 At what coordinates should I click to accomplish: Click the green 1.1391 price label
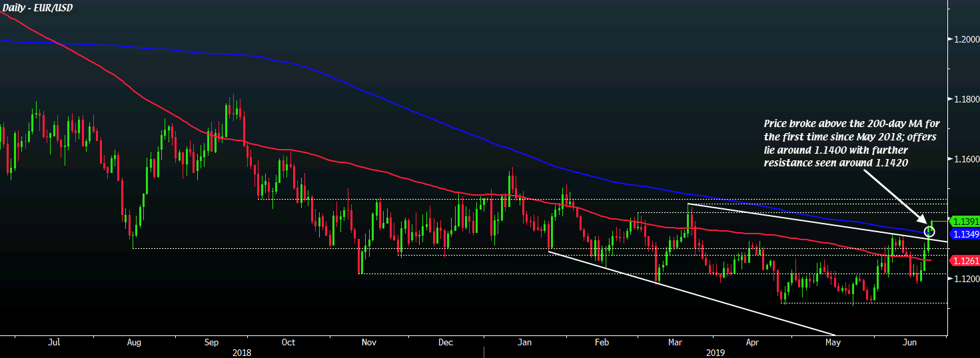[x=964, y=222]
